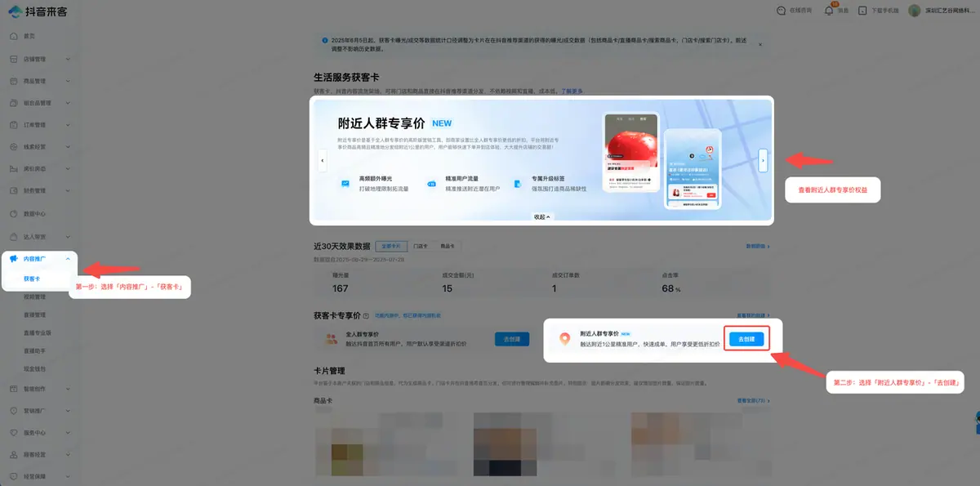Open the 查看我的创建 link

(x=753, y=314)
